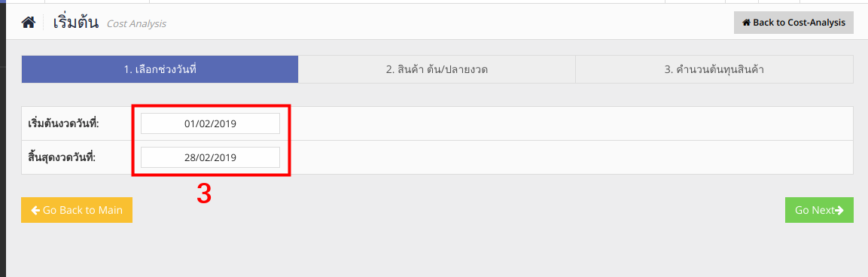Screen dimensions: 868x277
Task: Click the Cost Analysis subtitle text
Action: pyautogui.click(x=136, y=24)
